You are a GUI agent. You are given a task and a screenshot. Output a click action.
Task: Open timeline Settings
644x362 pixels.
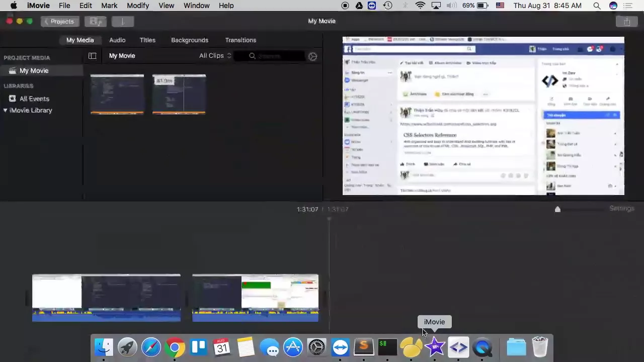coord(622,208)
